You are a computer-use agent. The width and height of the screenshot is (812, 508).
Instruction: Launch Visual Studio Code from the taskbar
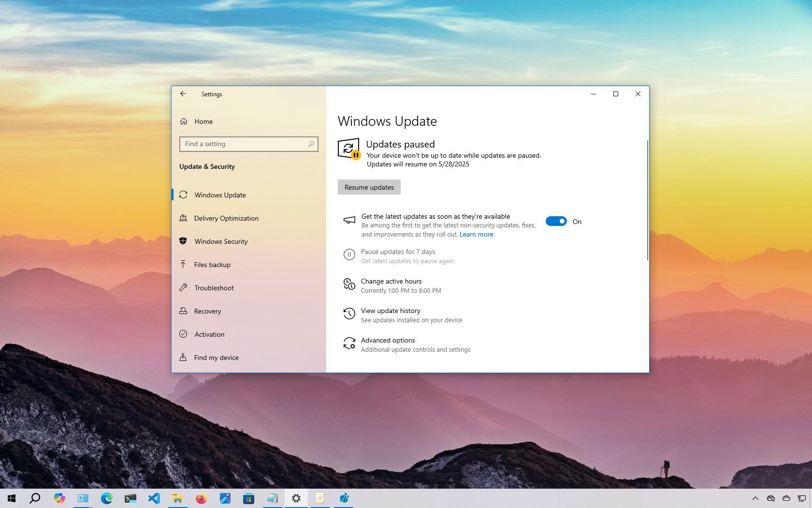pos(154,498)
